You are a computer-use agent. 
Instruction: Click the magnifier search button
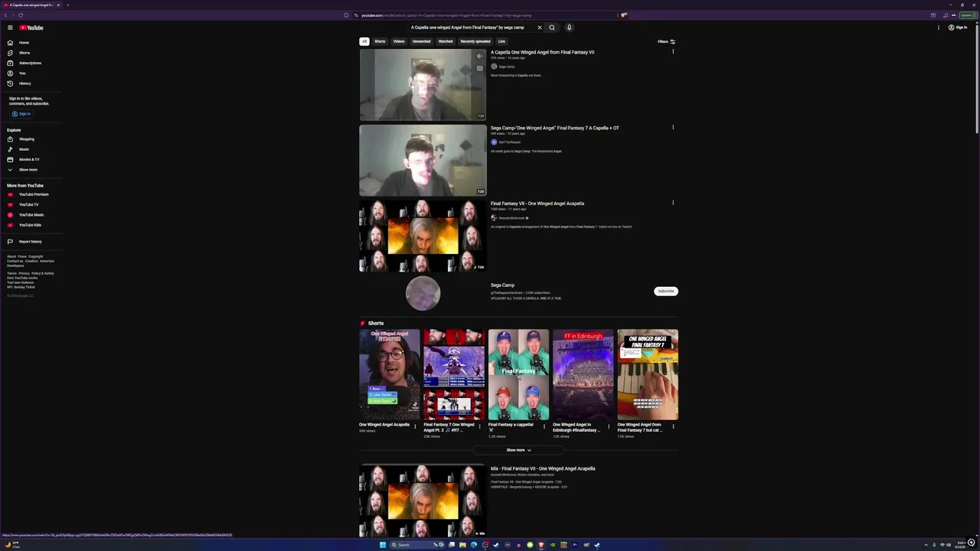(552, 28)
